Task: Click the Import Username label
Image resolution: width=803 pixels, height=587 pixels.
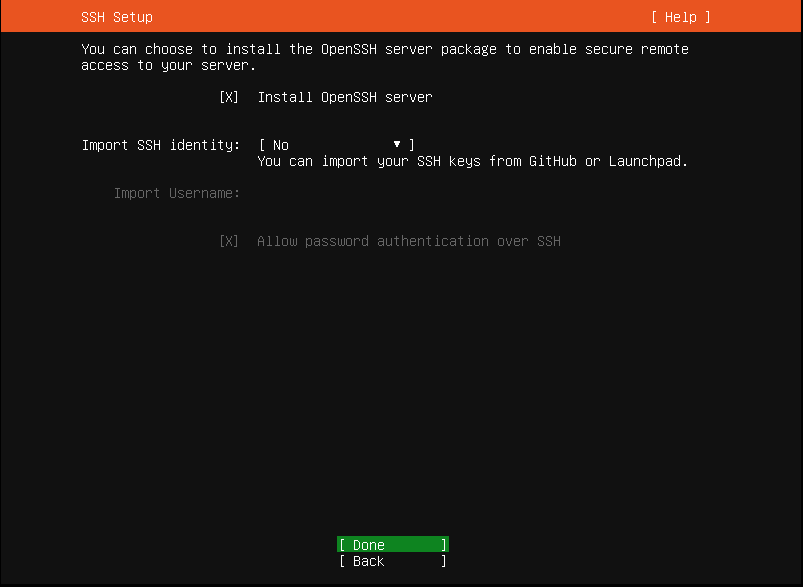Action: (176, 193)
